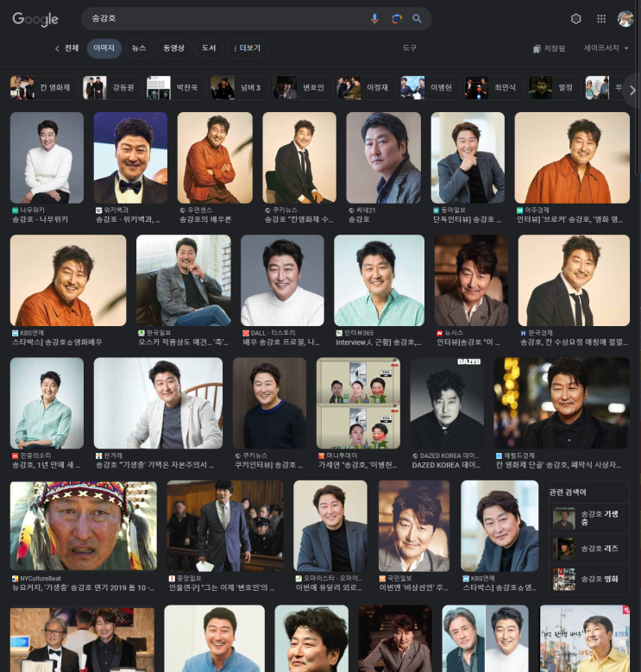Viewport: 641px width, 672px height.
Task: Open the 한겨레 image thumbnail
Action: click(x=158, y=403)
